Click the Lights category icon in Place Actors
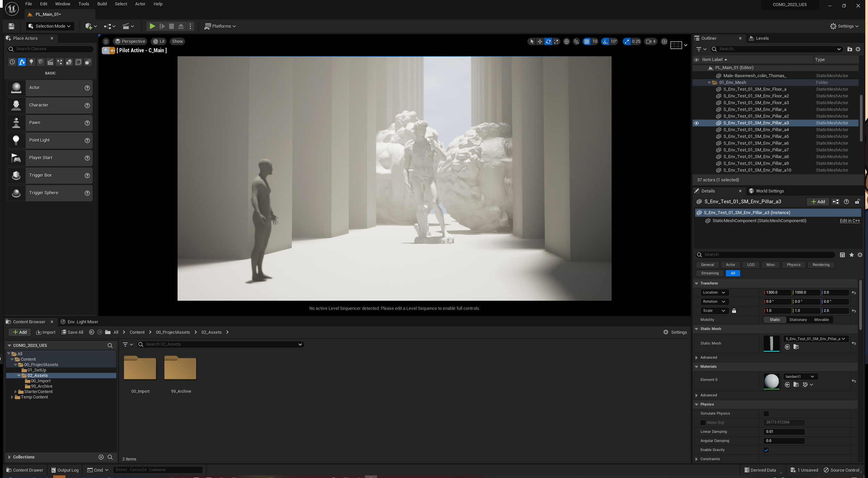Viewport: 868px width, 478px height. [x=31, y=62]
